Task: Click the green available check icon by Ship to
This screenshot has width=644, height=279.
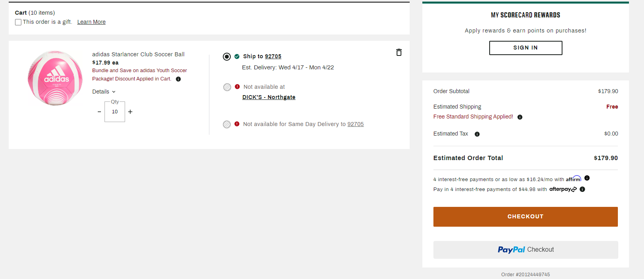Action: click(x=237, y=56)
